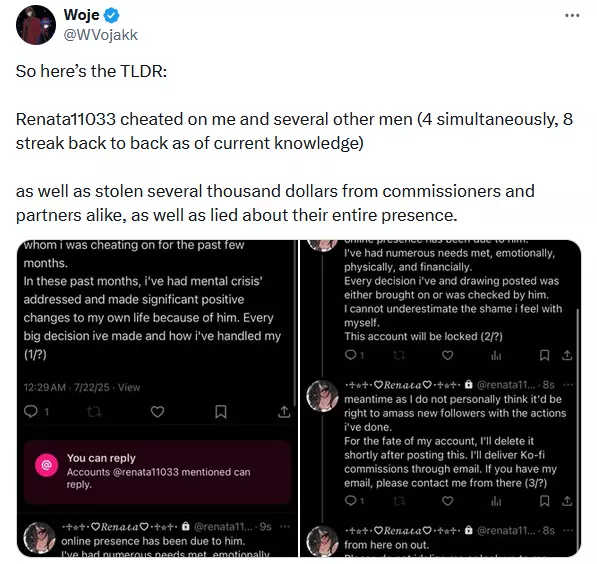Click the pink @ mention icon in the "You can reply" notice
Screen dimensions: 597x564
(46, 465)
